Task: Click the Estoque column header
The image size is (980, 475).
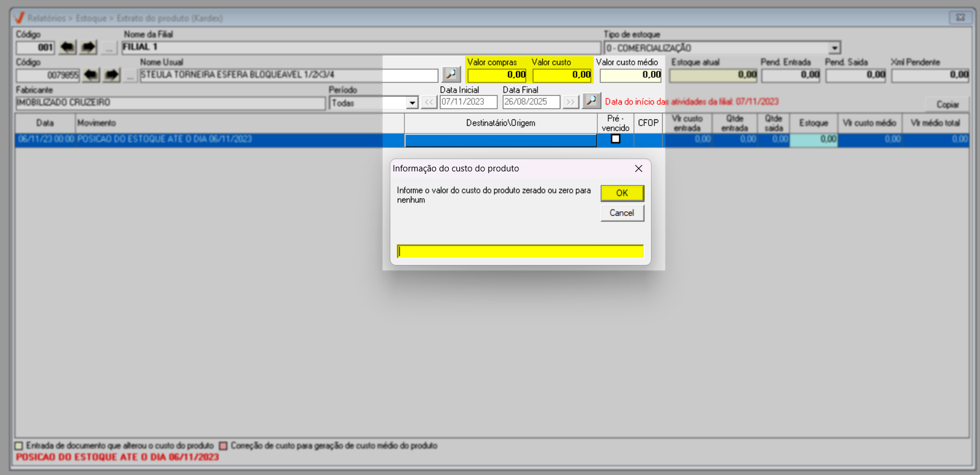Action: [x=813, y=123]
